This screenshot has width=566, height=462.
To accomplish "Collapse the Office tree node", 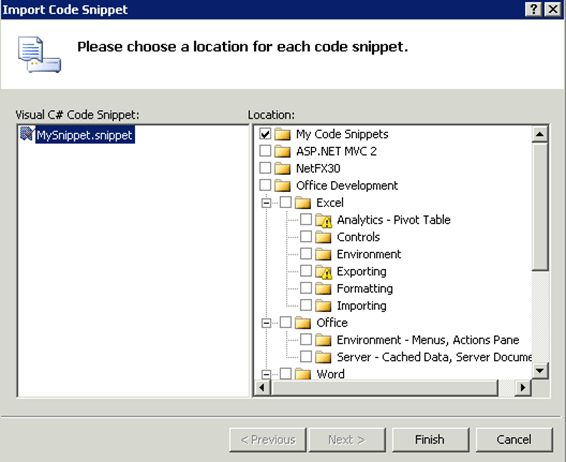I will click(266, 323).
